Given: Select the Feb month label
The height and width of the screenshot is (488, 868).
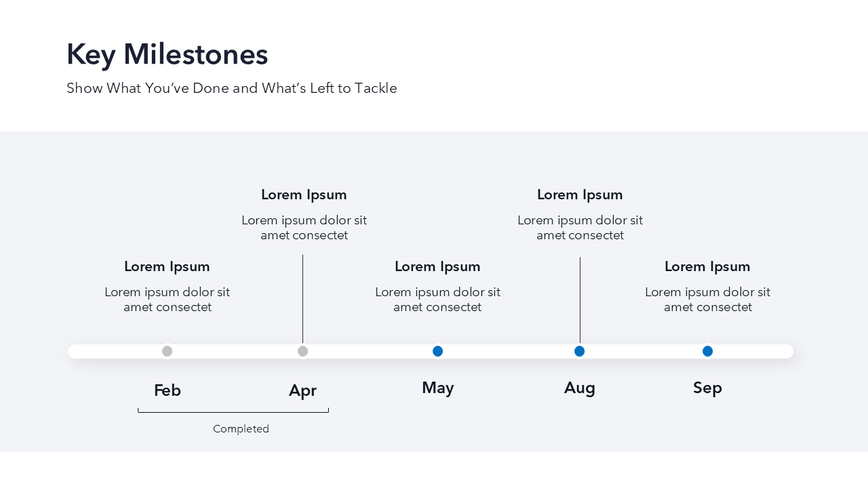Looking at the screenshot, I should coord(167,390).
